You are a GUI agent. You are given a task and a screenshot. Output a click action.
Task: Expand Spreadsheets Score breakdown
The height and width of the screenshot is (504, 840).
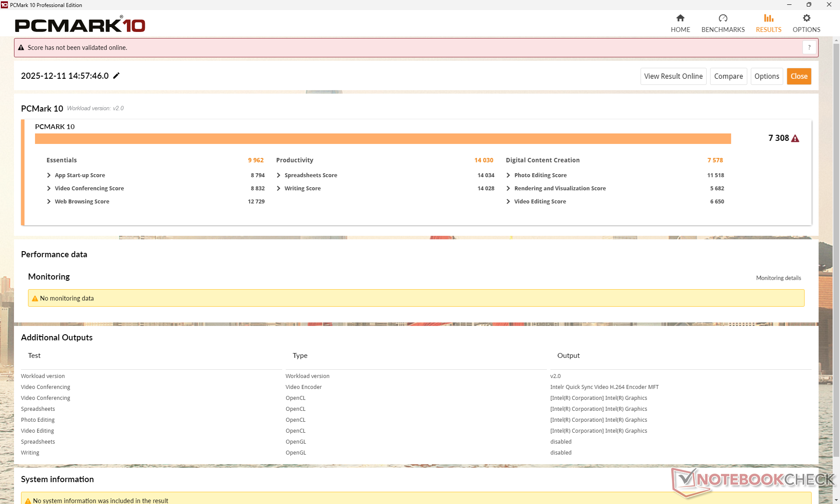[278, 175]
